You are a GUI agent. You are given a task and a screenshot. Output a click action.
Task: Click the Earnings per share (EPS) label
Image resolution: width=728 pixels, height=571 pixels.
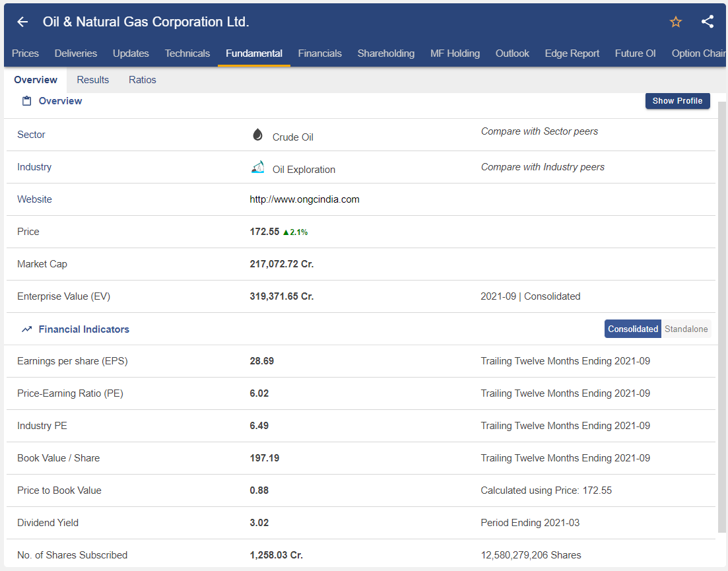coord(73,361)
